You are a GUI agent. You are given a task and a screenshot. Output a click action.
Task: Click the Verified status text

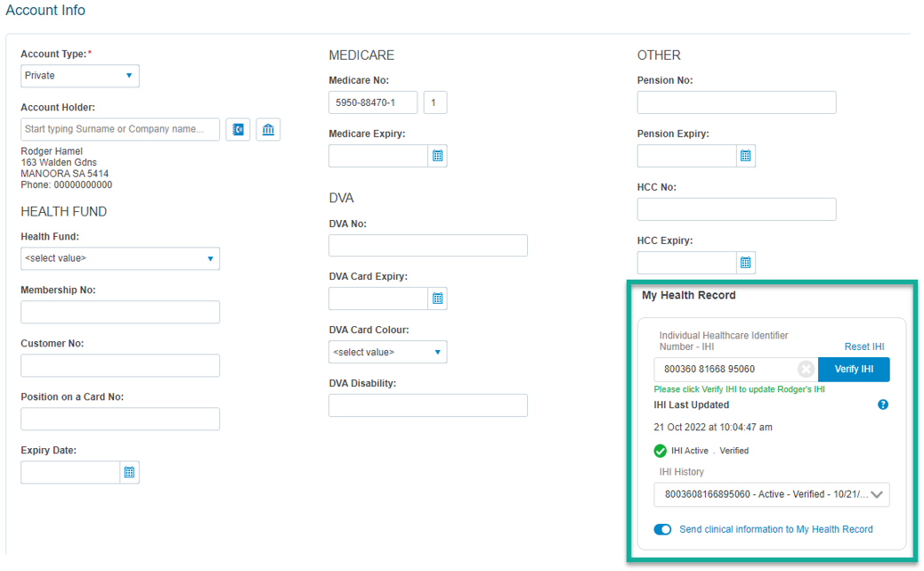734,451
